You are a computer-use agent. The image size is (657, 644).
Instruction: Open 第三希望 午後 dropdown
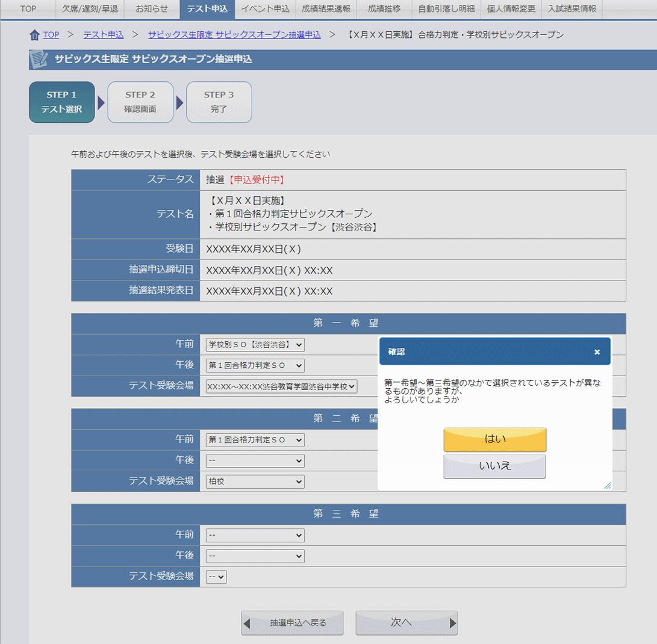[255, 556]
